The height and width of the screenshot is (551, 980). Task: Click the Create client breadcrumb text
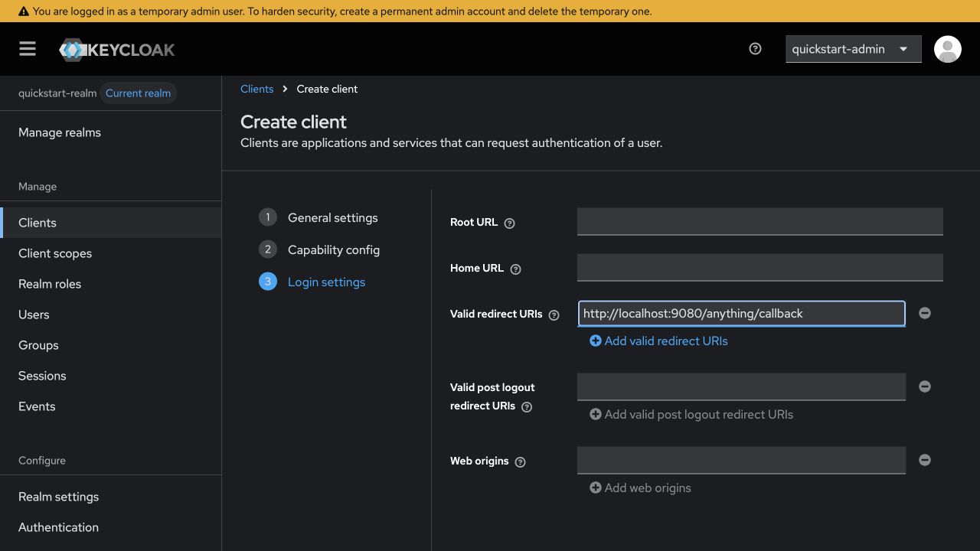click(327, 89)
